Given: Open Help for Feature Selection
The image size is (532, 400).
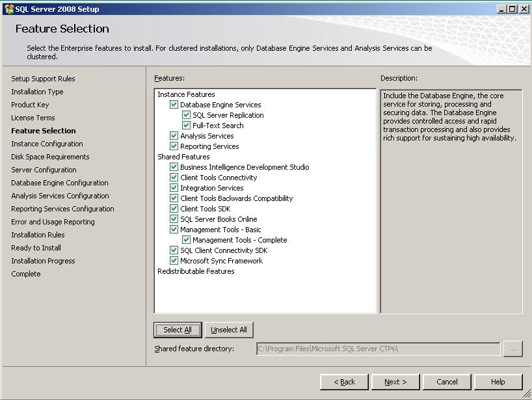Looking at the screenshot, I should point(498,382).
